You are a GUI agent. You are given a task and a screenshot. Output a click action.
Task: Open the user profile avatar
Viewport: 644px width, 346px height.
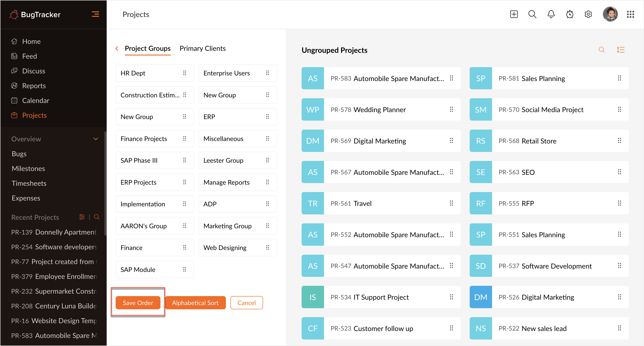pyautogui.click(x=610, y=14)
